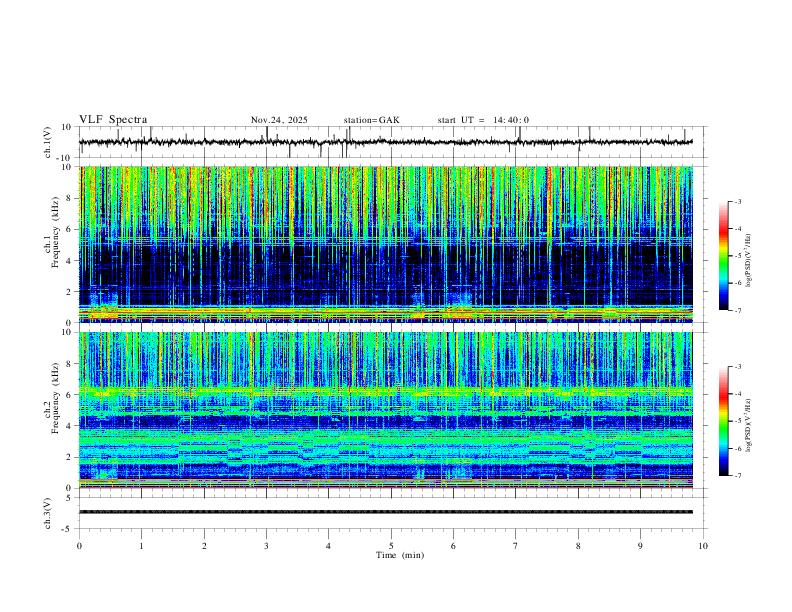Click the ch.2 color bar 'log(PSD)(V²/Hz)' label
This screenshot has width=792, height=612.
[x=749, y=425]
